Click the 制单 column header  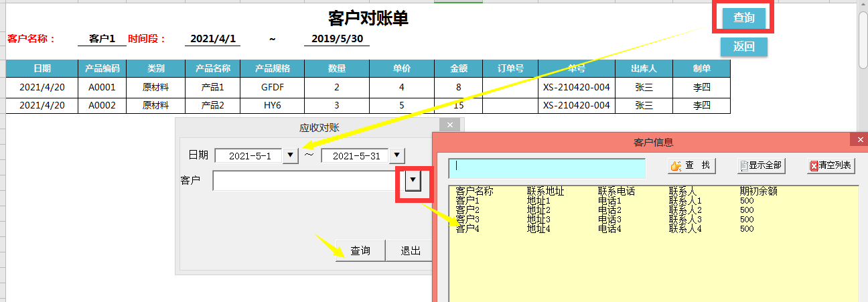tap(702, 68)
